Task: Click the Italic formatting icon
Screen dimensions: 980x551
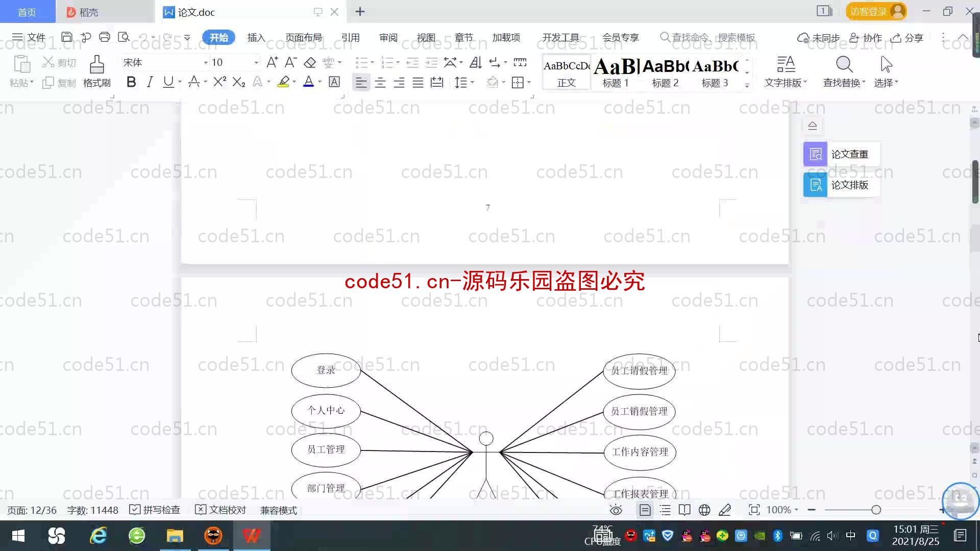Action: coord(150,82)
